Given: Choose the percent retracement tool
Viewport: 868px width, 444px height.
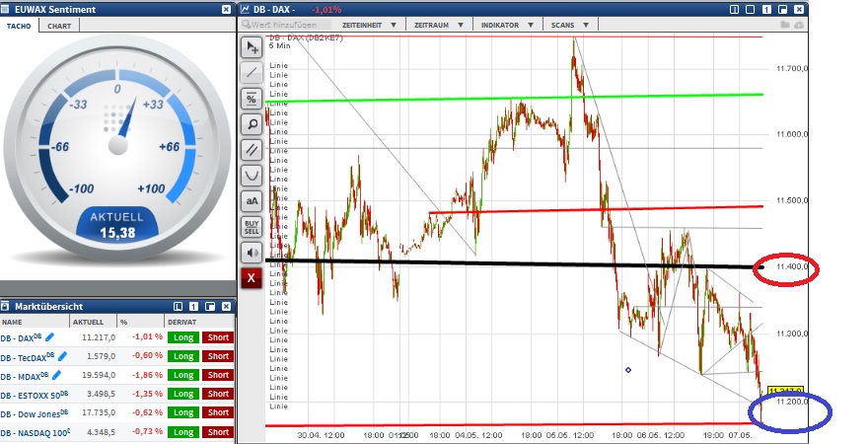Looking at the screenshot, I should (252, 99).
